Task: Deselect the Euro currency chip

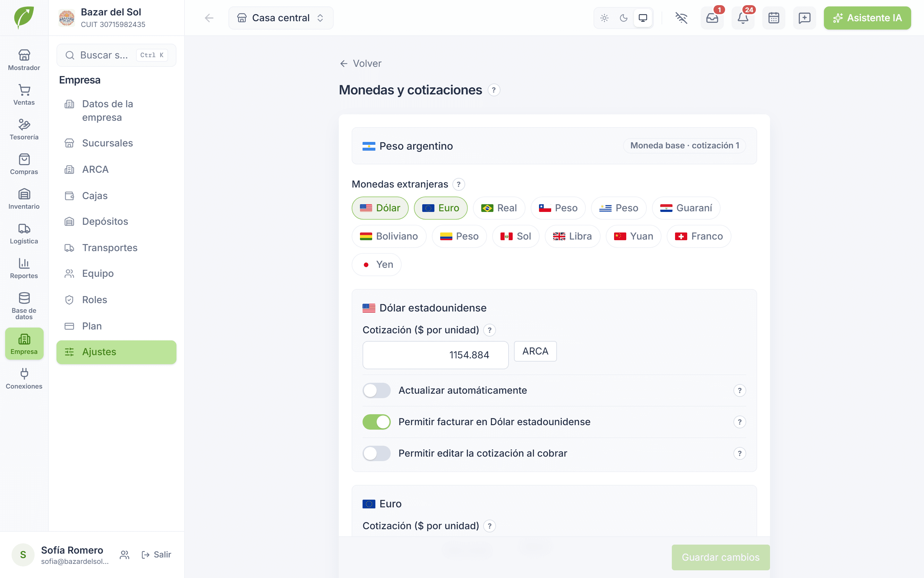Action: pos(441,208)
